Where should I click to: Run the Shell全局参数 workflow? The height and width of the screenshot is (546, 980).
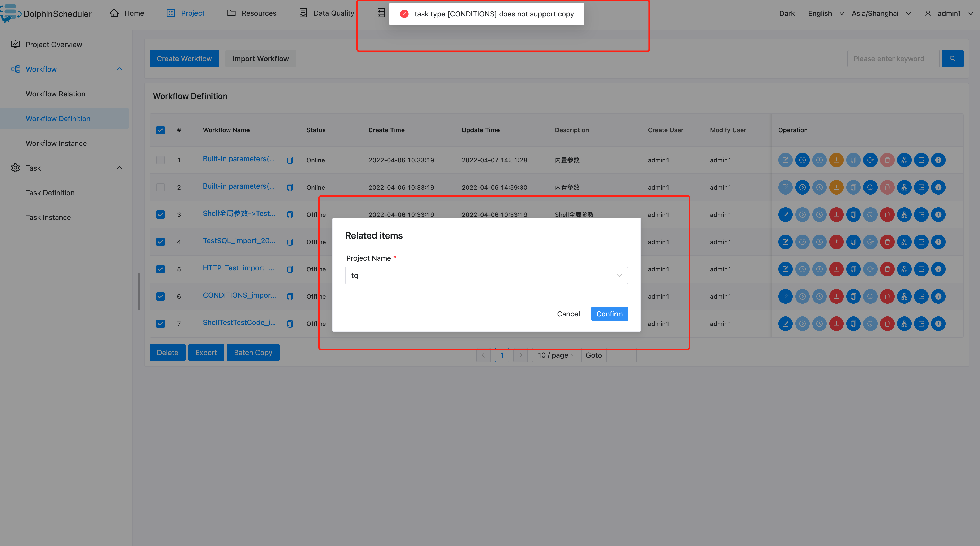(803, 214)
